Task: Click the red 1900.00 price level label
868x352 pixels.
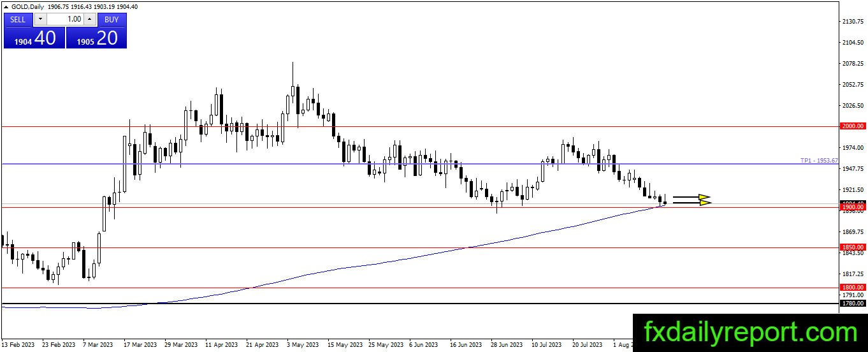Action: point(852,207)
